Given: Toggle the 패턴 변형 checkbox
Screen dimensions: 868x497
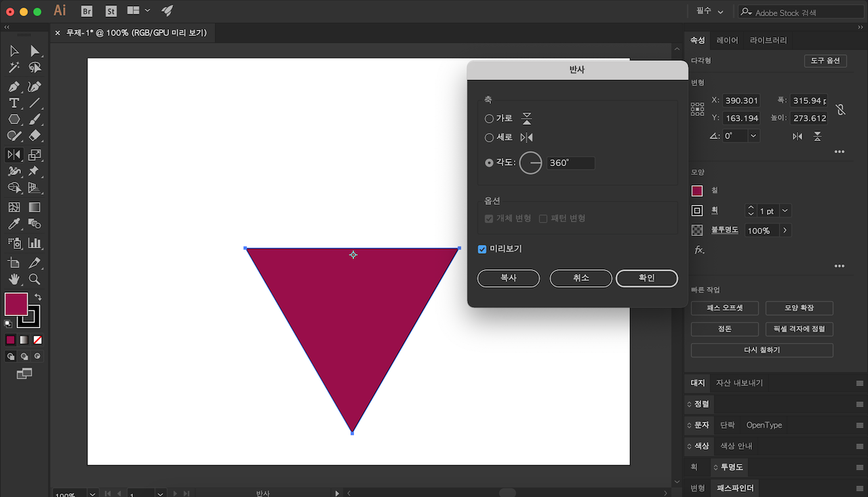Looking at the screenshot, I should click(543, 218).
